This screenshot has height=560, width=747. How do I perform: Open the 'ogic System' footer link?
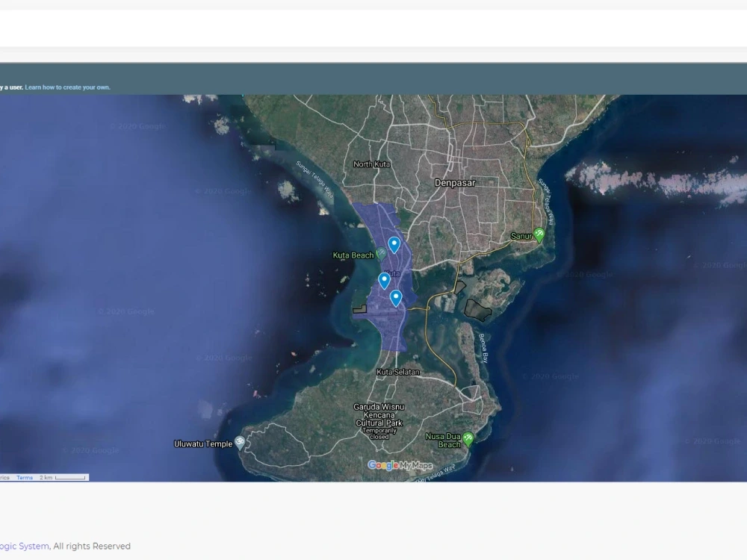coord(25,547)
